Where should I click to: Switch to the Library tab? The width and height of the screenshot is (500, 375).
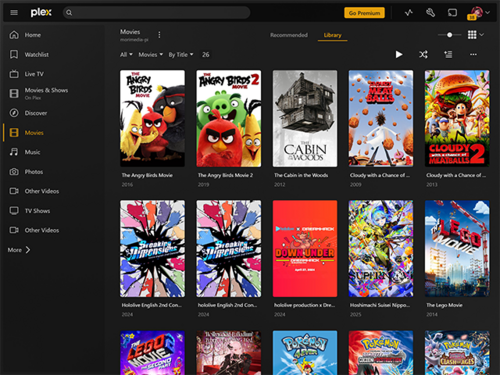tap(332, 35)
